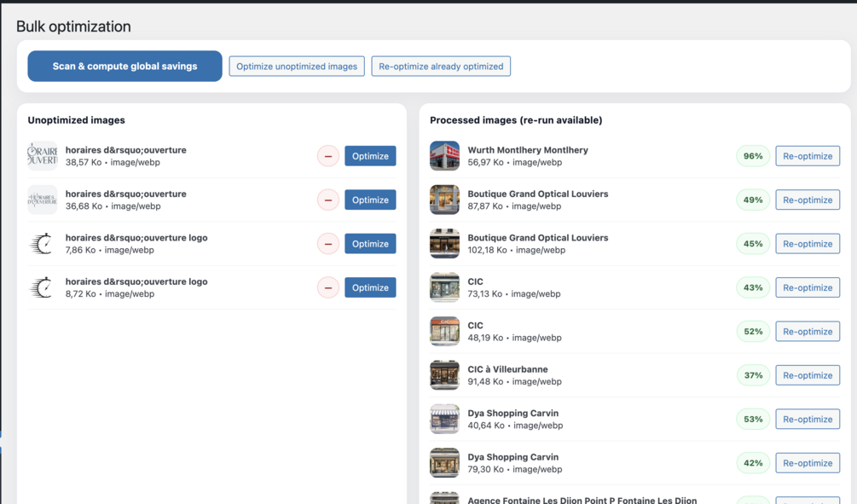Click the 45% savings badge
Image resolution: width=857 pixels, height=504 pixels.
pos(753,244)
